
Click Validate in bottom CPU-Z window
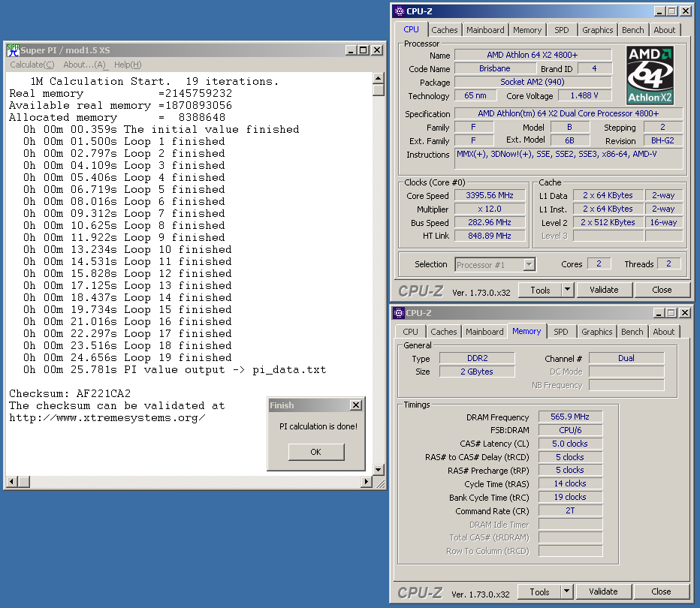coord(603,592)
